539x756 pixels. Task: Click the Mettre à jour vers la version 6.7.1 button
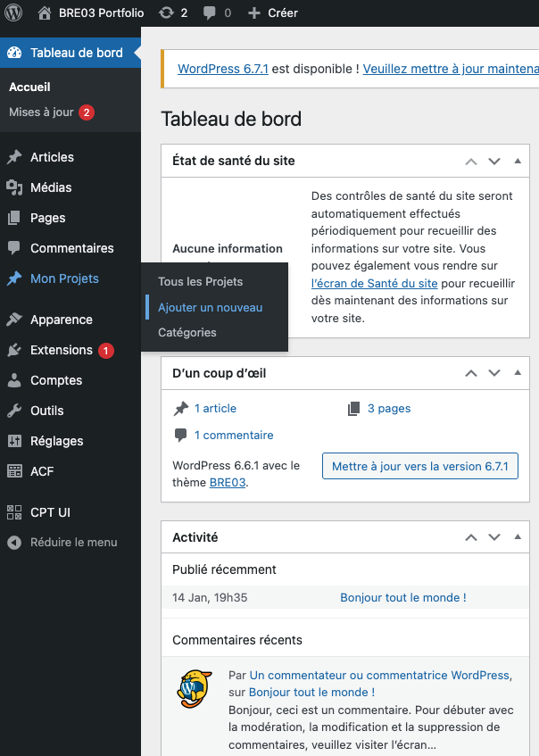pos(419,466)
